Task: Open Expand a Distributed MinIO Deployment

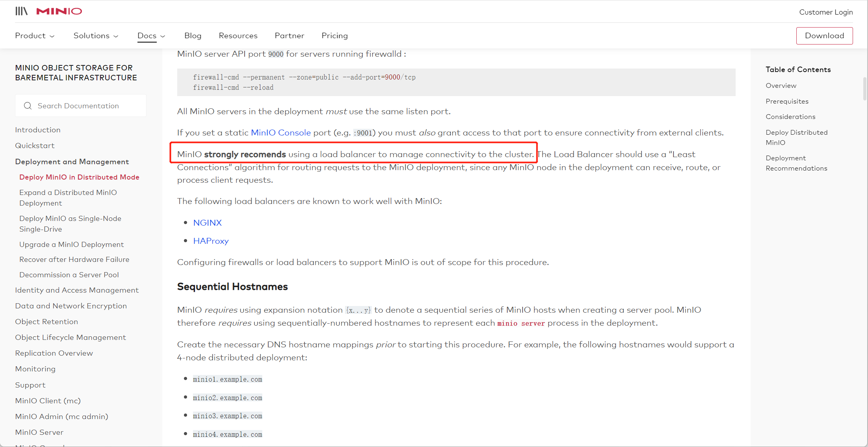Action: coord(68,198)
